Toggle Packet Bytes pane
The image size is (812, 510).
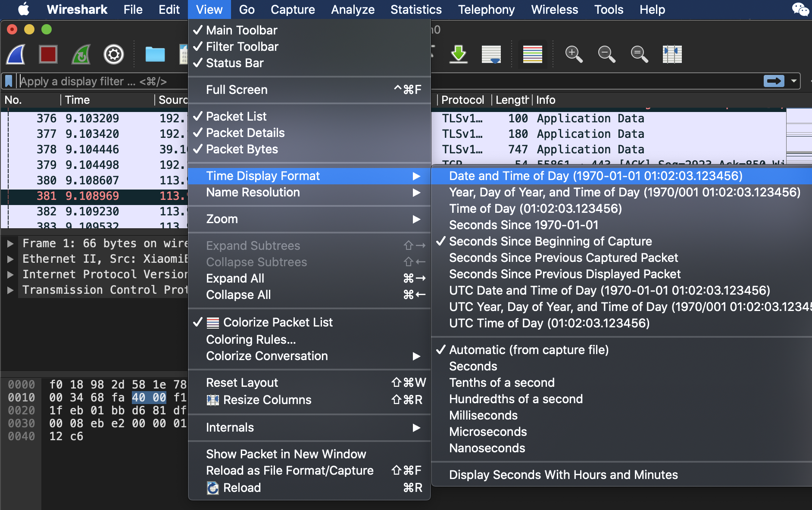click(x=309, y=149)
